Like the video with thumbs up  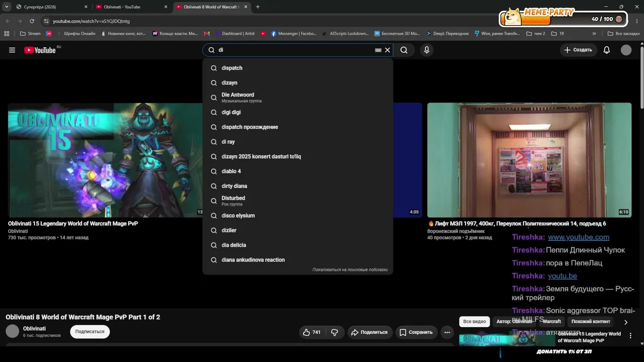(312, 332)
